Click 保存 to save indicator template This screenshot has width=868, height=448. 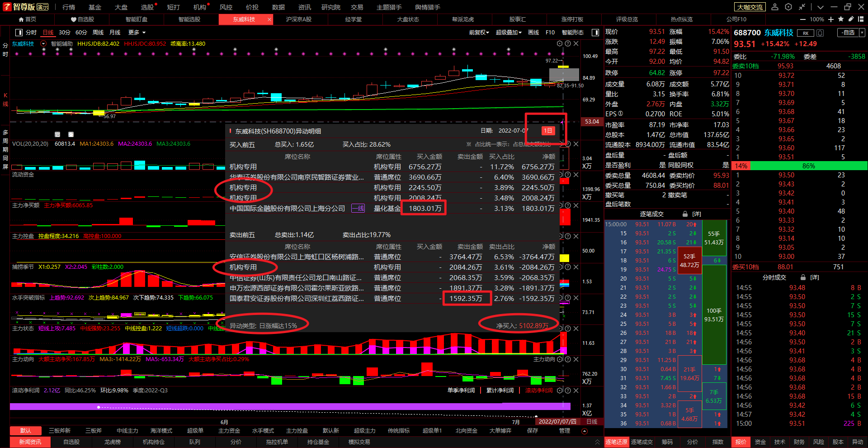click(533, 431)
